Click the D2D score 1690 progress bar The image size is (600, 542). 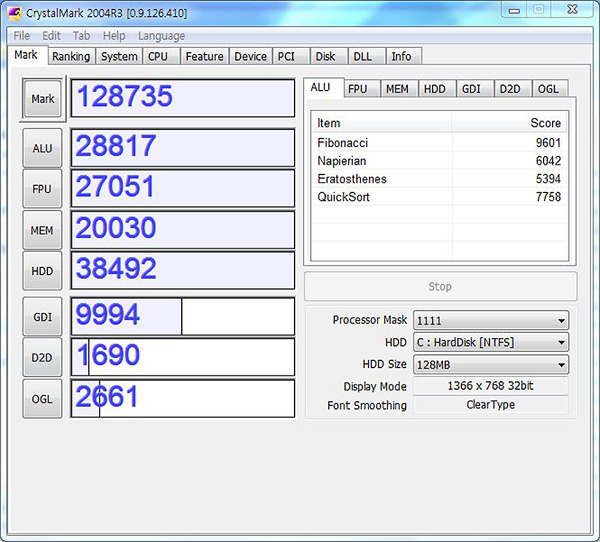[x=183, y=357]
